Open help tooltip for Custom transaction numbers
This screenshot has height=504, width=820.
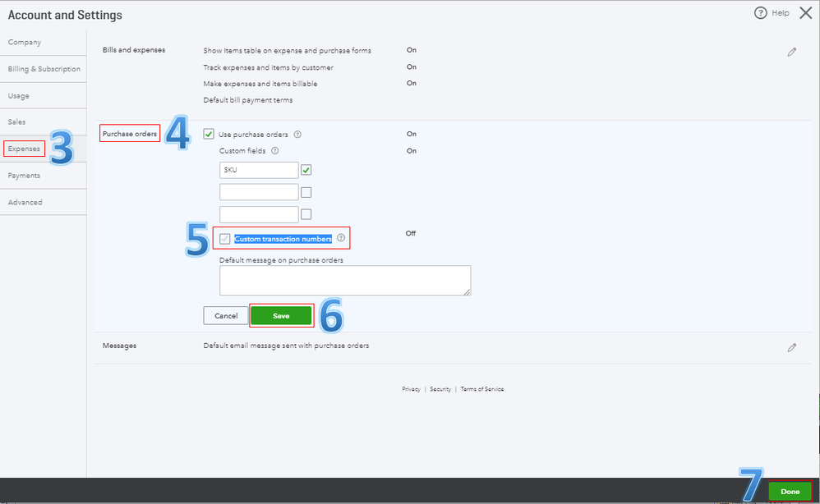341,238
